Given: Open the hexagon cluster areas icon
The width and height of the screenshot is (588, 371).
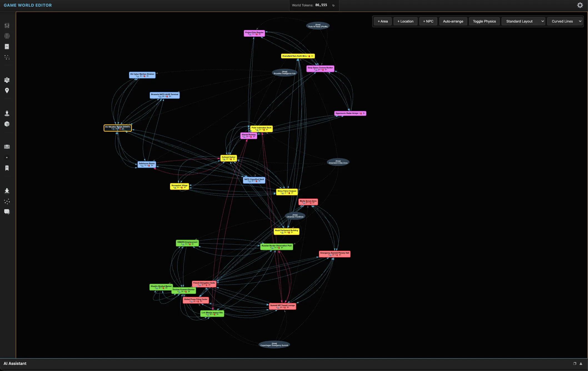Looking at the screenshot, I should click(7, 80).
